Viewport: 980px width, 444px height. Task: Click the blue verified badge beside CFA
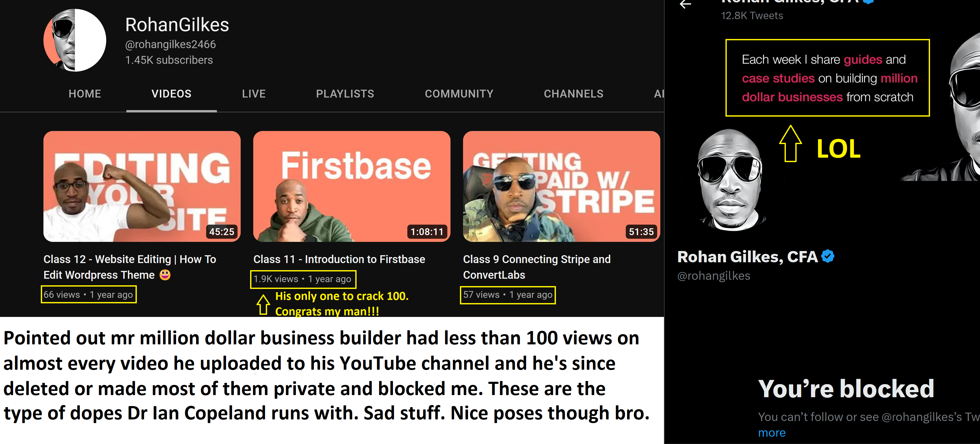[828, 256]
